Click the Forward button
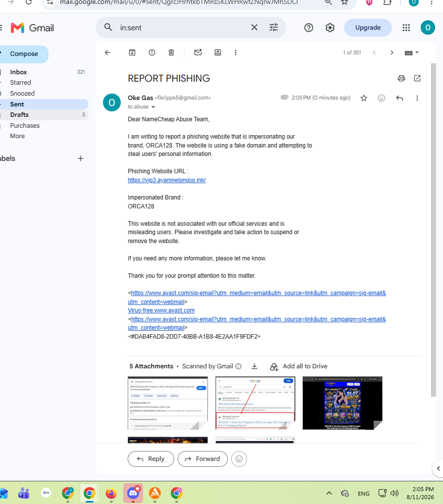The width and height of the screenshot is (443, 504). point(203,459)
